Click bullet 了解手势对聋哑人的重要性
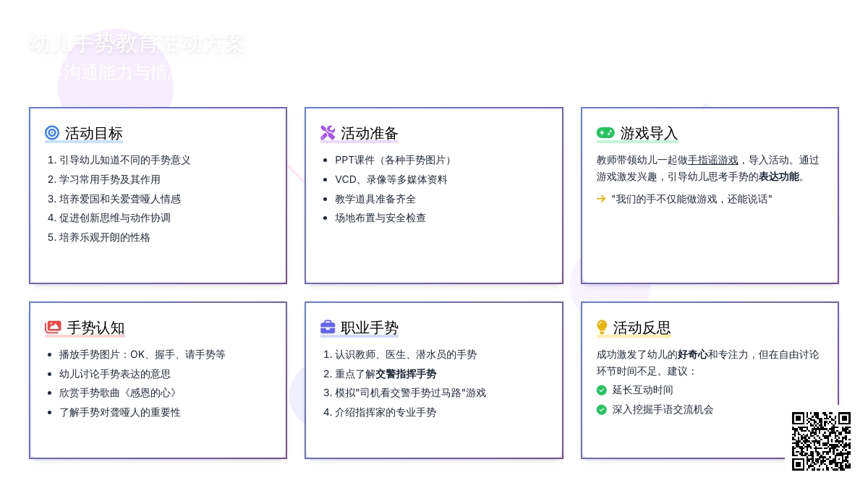 point(120,413)
